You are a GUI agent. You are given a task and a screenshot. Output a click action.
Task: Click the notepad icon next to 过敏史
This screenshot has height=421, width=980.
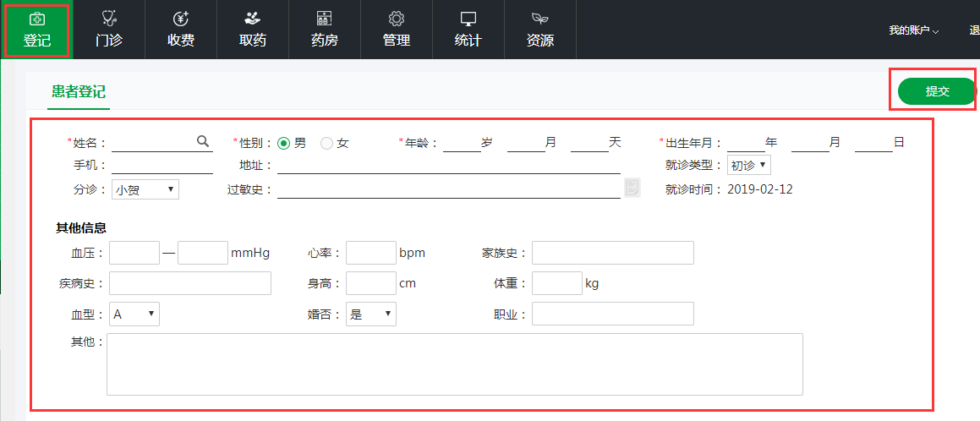point(632,188)
